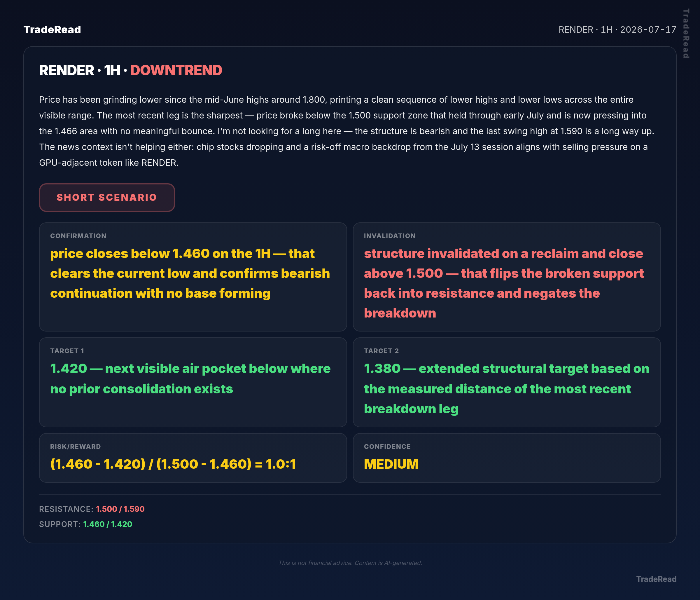Click the Risk/Reward calculation card
The width and height of the screenshot is (700, 600).
[193, 458]
